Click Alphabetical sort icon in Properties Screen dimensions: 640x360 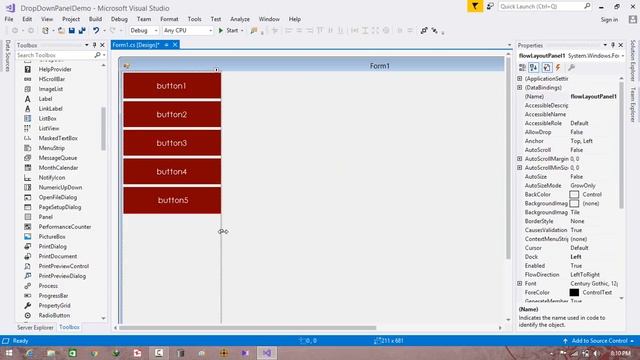pos(533,68)
